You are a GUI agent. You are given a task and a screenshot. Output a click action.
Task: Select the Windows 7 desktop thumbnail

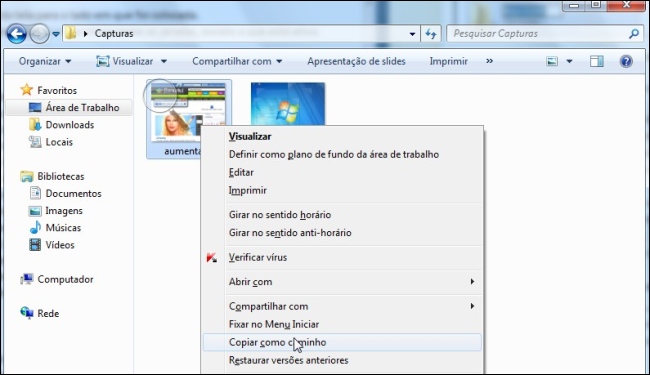pos(288,104)
